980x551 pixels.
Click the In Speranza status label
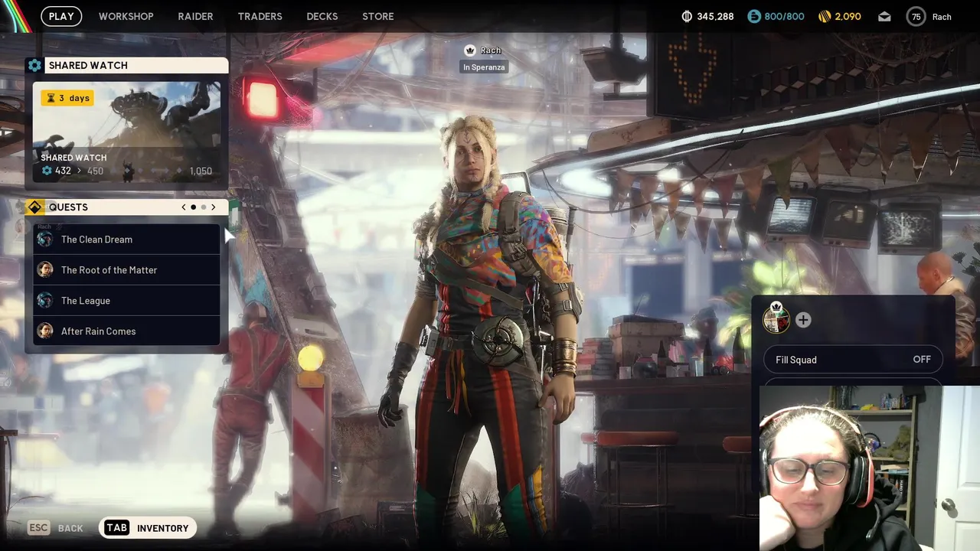click(484, 67)
